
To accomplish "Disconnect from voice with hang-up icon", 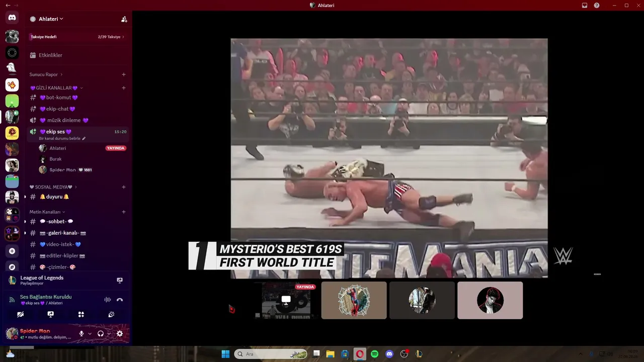I will [x=120, y=300].
